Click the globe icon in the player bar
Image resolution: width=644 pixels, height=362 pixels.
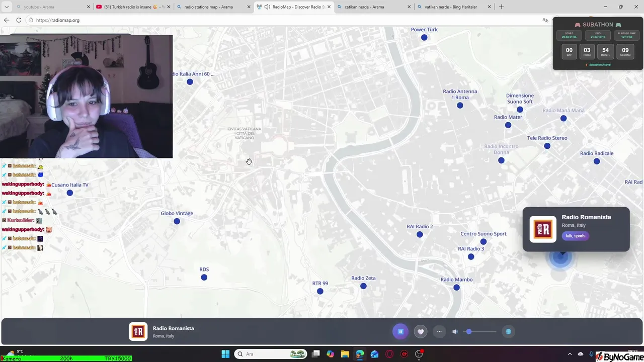(x=508, y=331)
